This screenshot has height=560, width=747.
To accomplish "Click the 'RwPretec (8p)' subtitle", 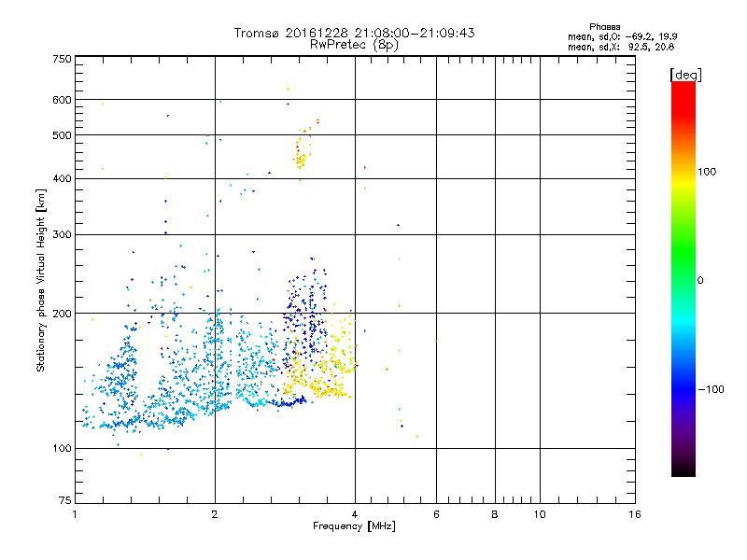I will pos(354,45).
